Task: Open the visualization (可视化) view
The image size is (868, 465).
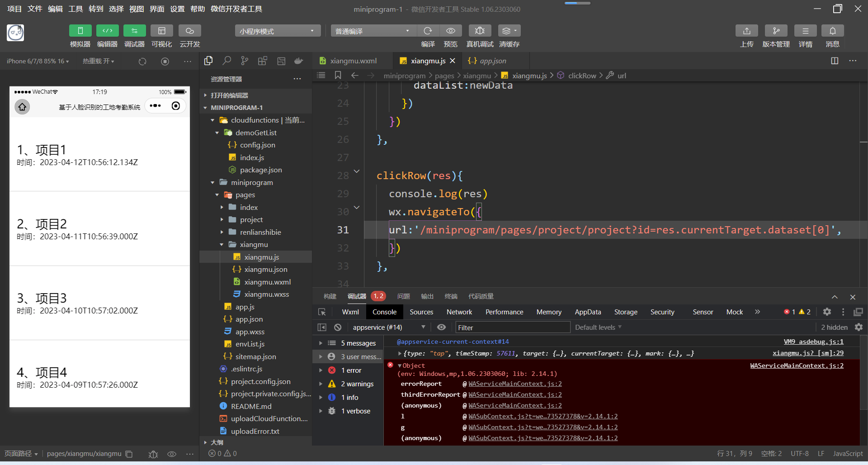Action: point(161,31)
